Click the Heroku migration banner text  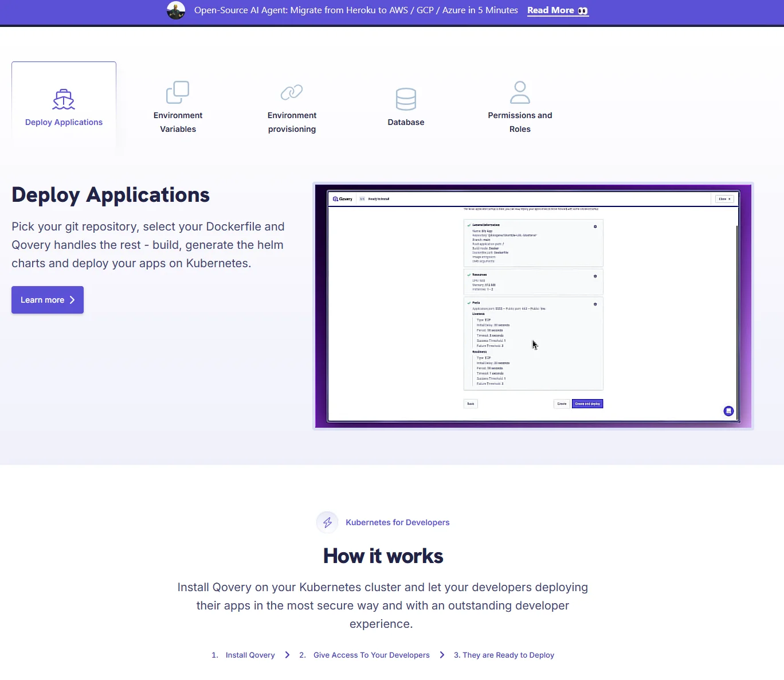[356, 10]
